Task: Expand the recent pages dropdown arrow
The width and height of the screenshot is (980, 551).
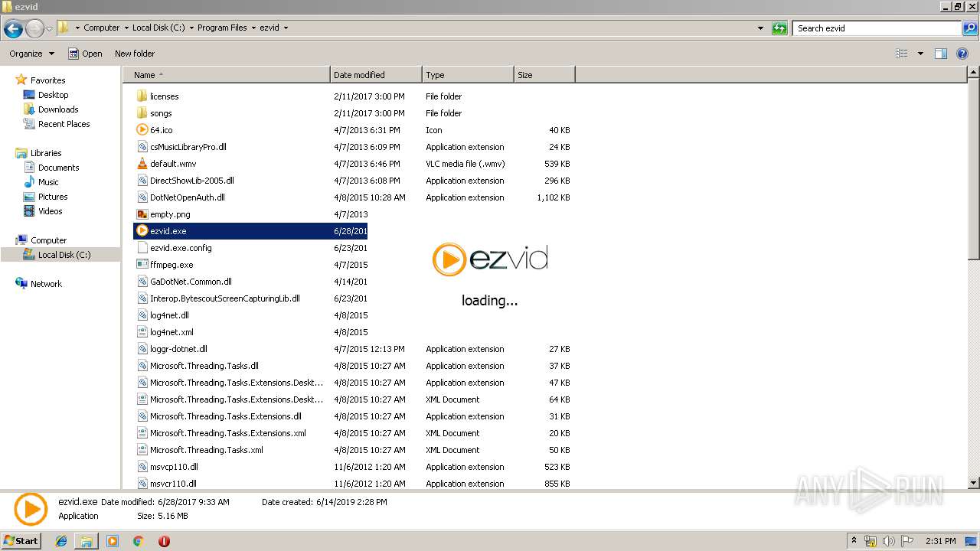Action: (50, 29)
